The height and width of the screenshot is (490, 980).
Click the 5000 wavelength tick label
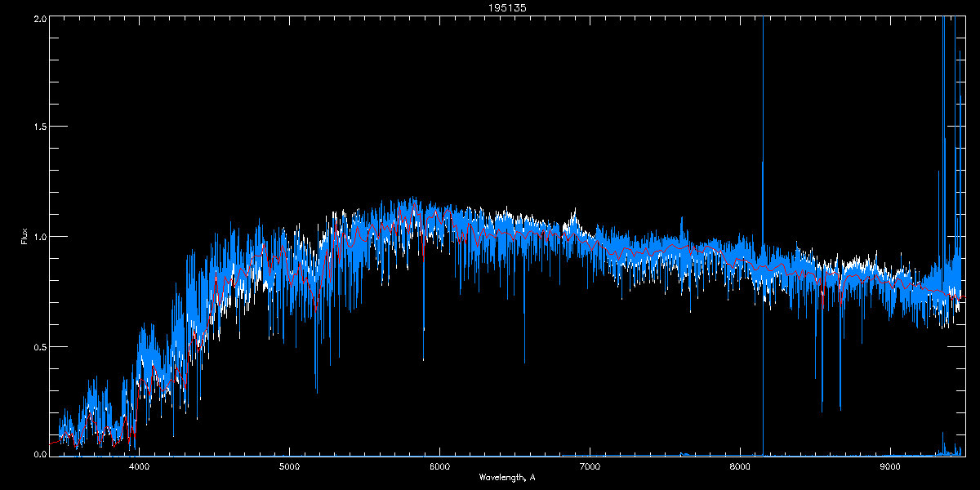[x=289, y=467]
